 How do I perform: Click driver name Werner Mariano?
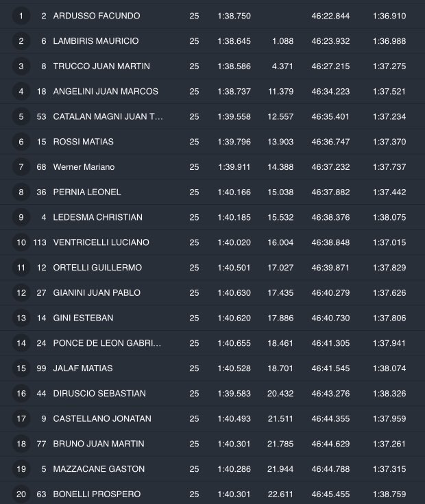(84, 167)
